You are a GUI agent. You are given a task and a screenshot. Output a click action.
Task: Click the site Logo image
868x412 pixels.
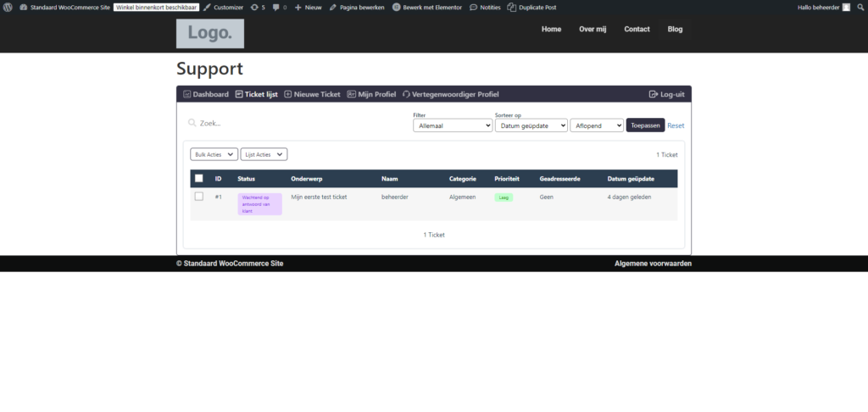point(210,33)
